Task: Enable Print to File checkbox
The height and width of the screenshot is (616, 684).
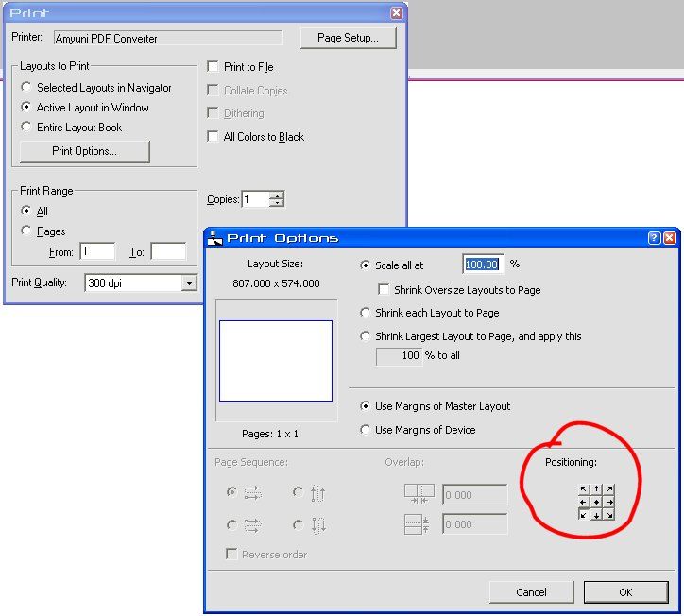Action: 213,67
